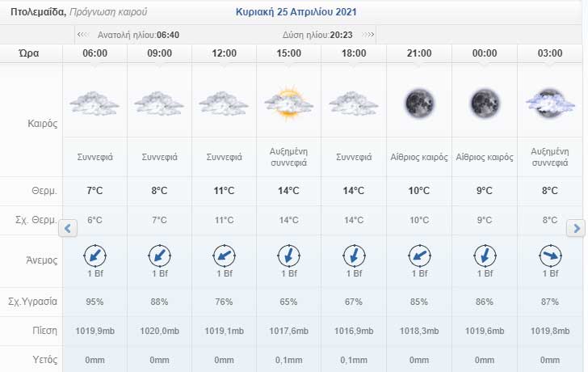
Task: Click the date heading Κυριακή 25 Απριλίου 2021
Action: point(296,13)
